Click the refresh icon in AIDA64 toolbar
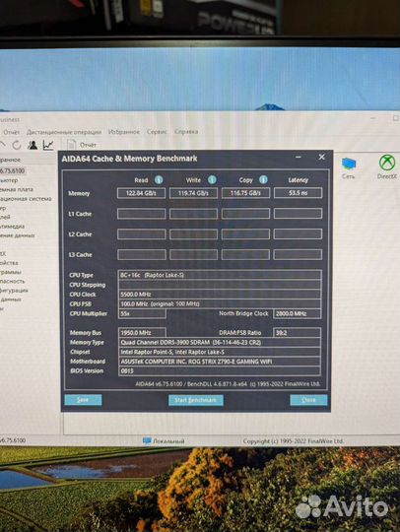The width and height of the screenshot is (400, 532). coord(17,145)
